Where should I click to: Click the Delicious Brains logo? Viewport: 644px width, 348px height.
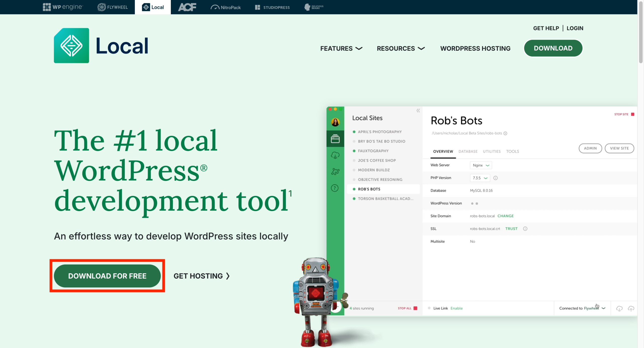click(313, 7)
